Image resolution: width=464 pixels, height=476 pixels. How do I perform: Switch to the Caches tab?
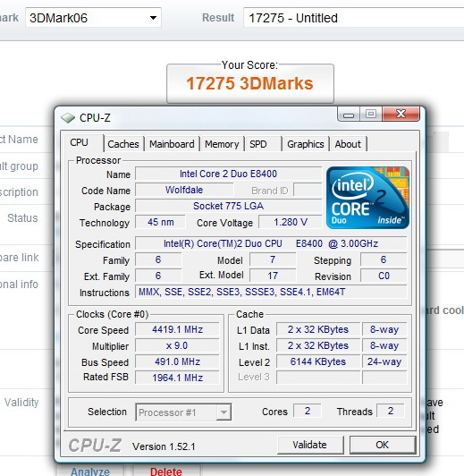click(123, 144)
